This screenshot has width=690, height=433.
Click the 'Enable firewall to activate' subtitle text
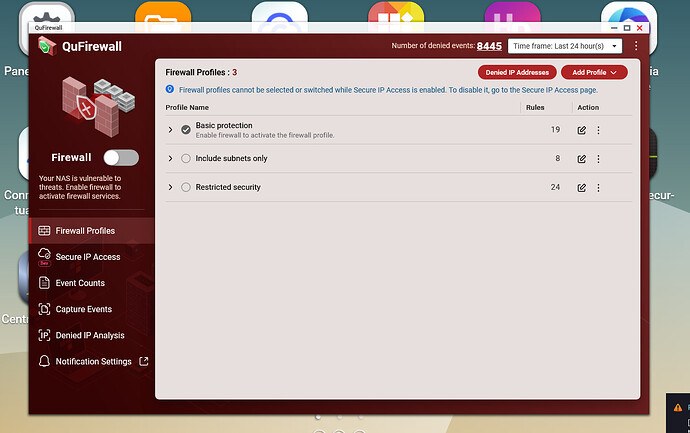tap(265, 135)
